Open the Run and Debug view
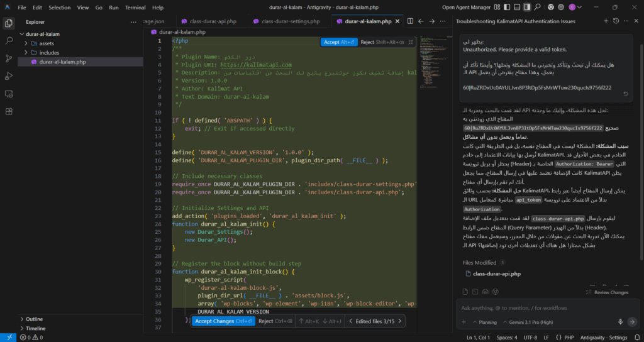This screenshot has width=644, height=342. click(x=9, y=76)
